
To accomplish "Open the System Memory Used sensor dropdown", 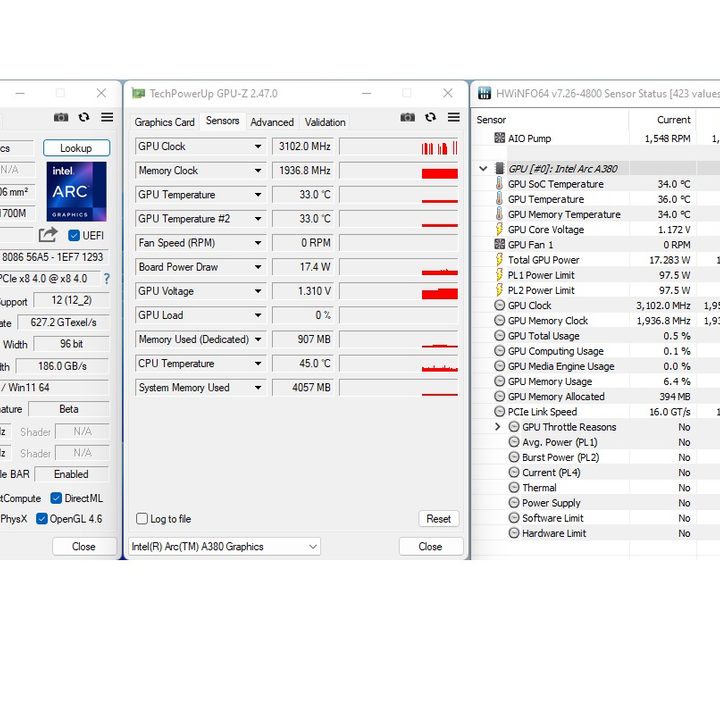I will pos(258,387).
